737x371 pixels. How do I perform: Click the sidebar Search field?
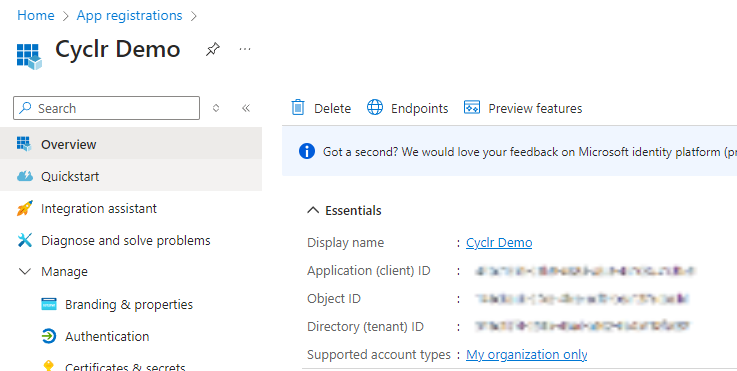(x=106, y=108)
